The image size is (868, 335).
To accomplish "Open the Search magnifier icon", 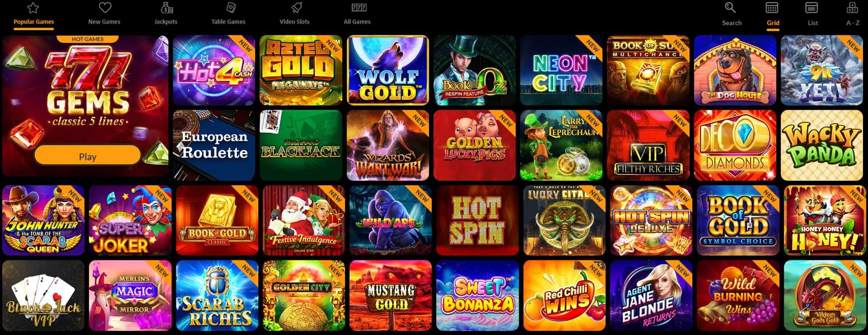I will coord(730,8).
